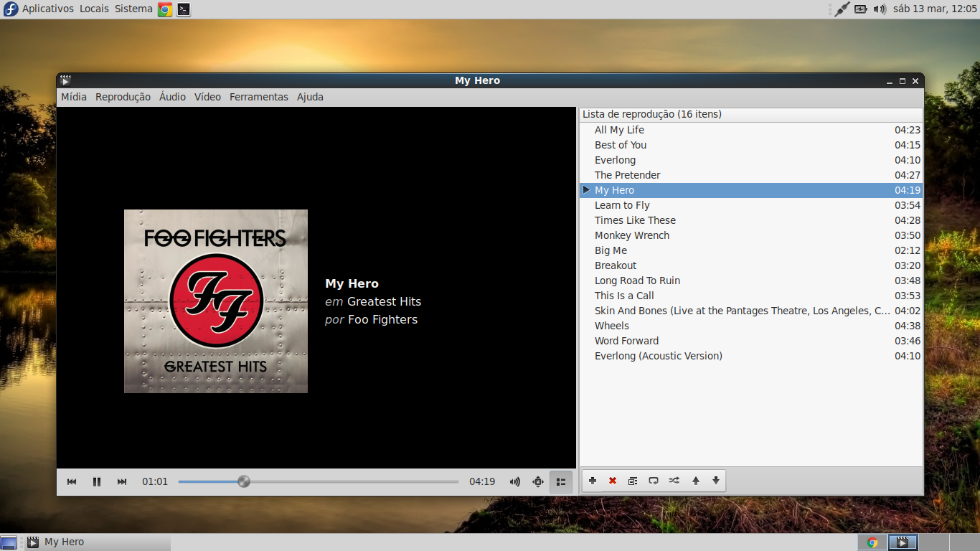Select Breakout in the playlist
The width and height of the screenshot is (980, 551).
click(751, 265)
